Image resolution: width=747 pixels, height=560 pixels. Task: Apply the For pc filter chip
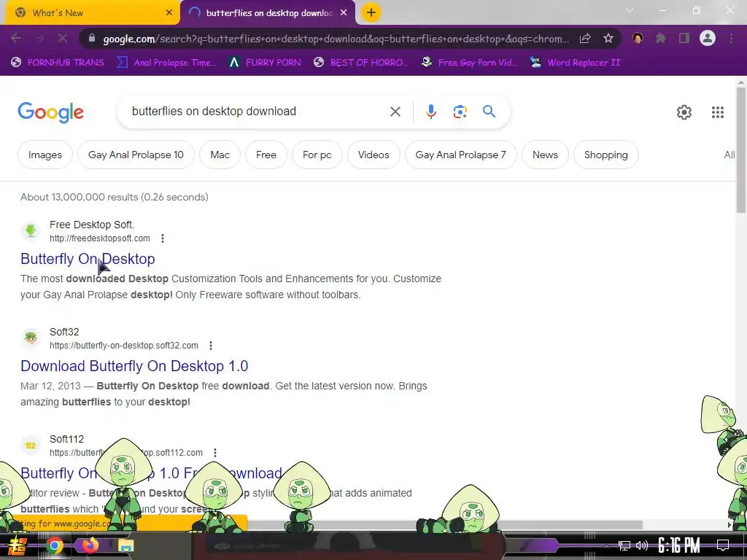point(317,155)
